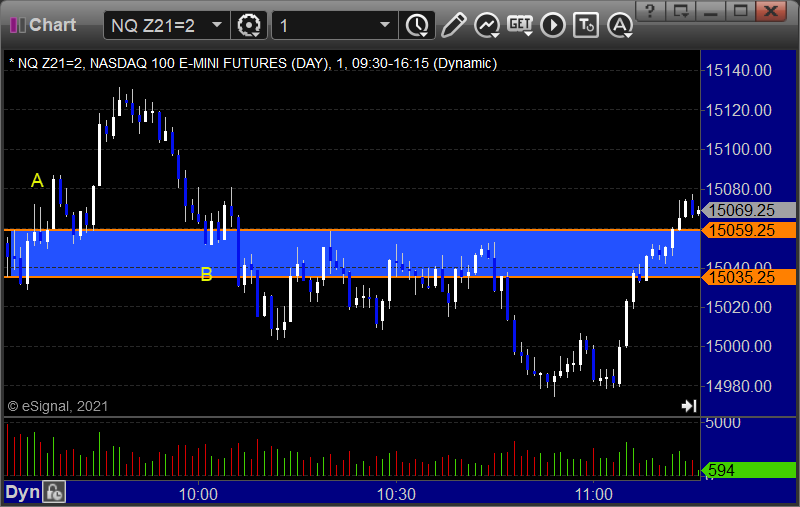Select the lower orange line at 15035.25
800x507 pixels.
tap(352, 277)
